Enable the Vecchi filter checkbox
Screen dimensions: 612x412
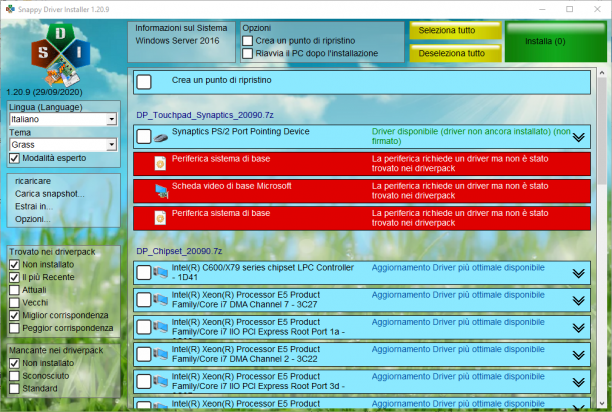point(14,303)
